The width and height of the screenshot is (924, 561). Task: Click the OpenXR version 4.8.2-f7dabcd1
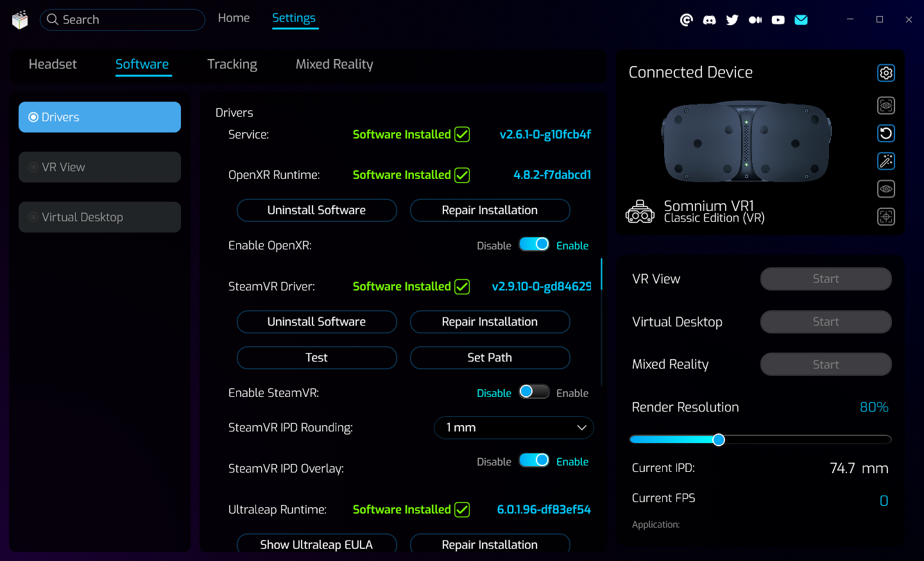[552, 175]
